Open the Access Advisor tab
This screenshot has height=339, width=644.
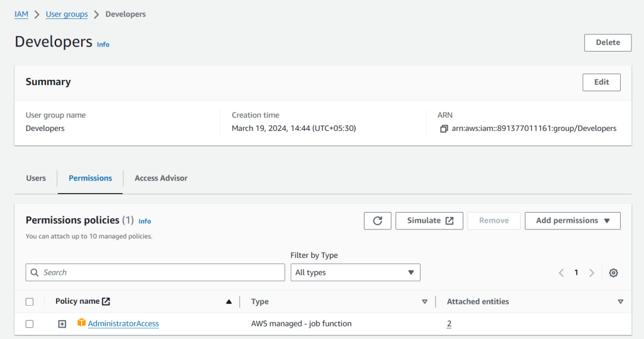[161, 178]
